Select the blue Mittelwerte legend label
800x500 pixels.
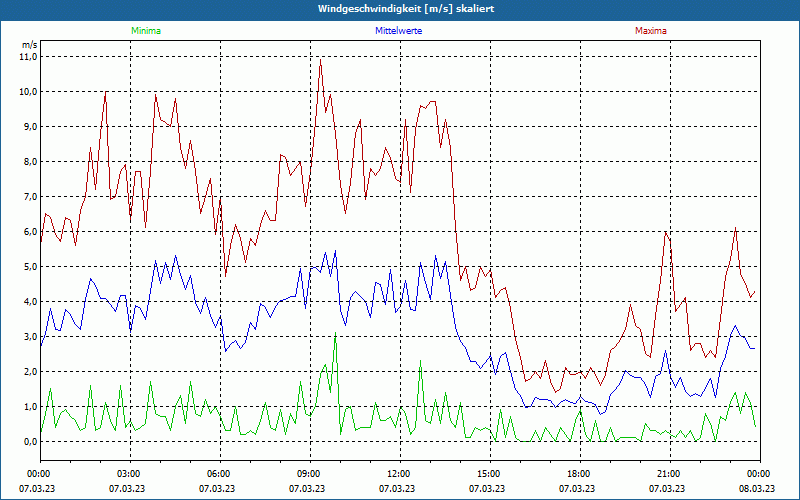398,31
